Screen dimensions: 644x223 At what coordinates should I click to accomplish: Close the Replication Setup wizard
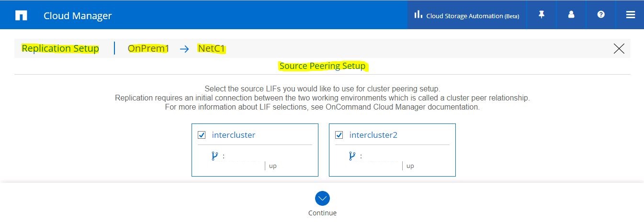click(619, 48)
